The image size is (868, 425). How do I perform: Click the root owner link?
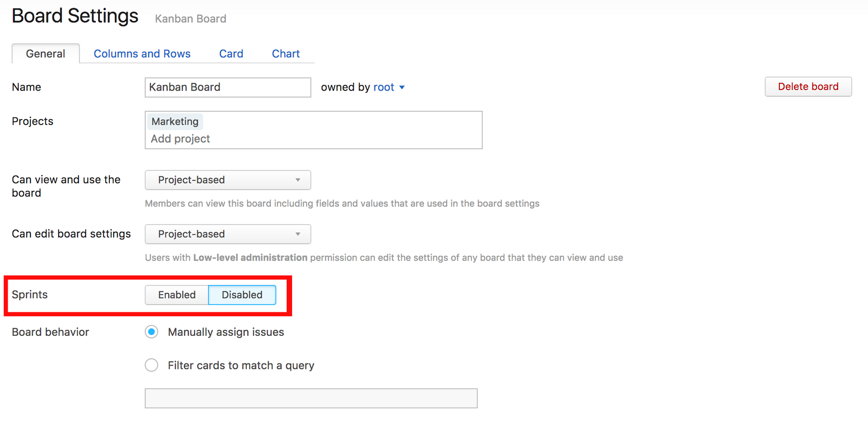(x=384, y=87)
